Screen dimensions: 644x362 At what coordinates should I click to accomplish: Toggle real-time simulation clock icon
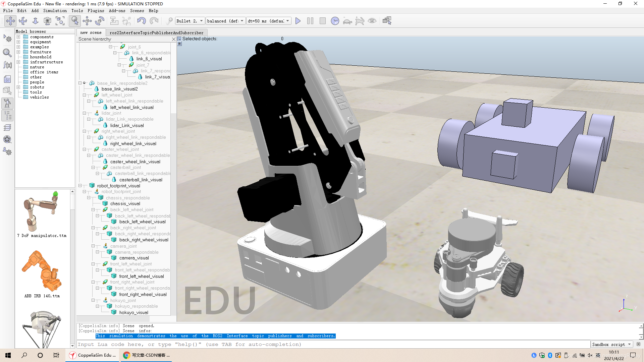pyautogui.click(x=335, y=21)
